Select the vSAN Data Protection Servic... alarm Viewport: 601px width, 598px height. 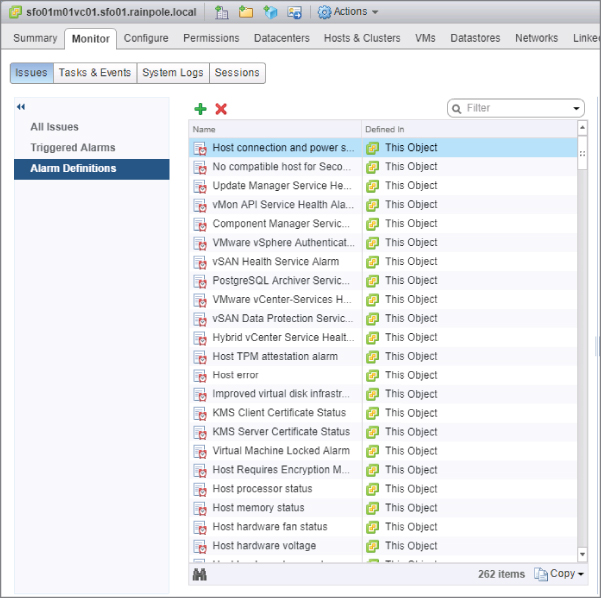[x=383, y=319]
